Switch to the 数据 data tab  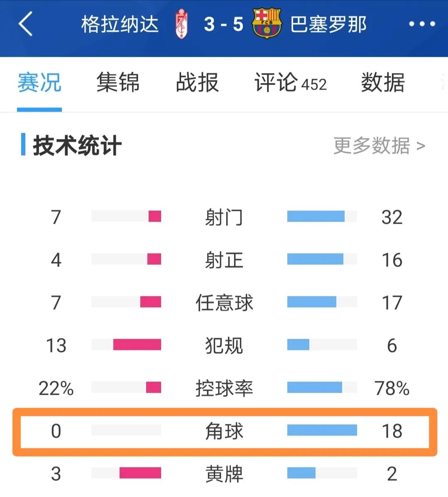click(383, 83)
